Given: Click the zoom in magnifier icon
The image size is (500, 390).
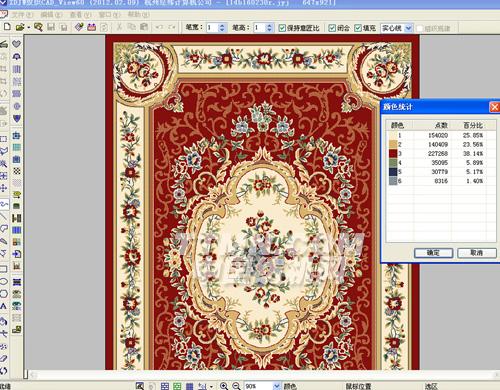Looking at the screenshot, I should coord(224,386).
